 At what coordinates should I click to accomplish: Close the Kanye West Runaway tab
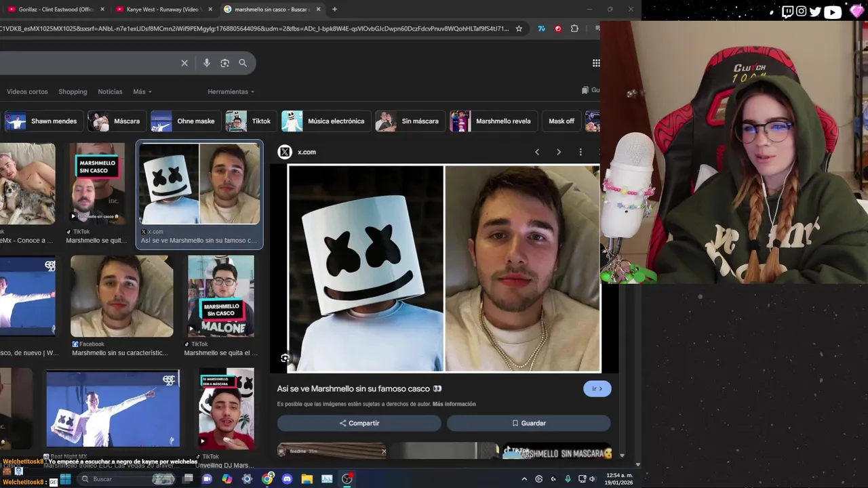coord(210,9)
